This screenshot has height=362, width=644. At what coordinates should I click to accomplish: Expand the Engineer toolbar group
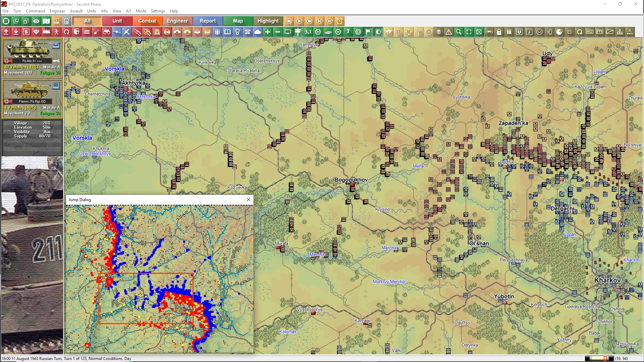tap(177, 21)
